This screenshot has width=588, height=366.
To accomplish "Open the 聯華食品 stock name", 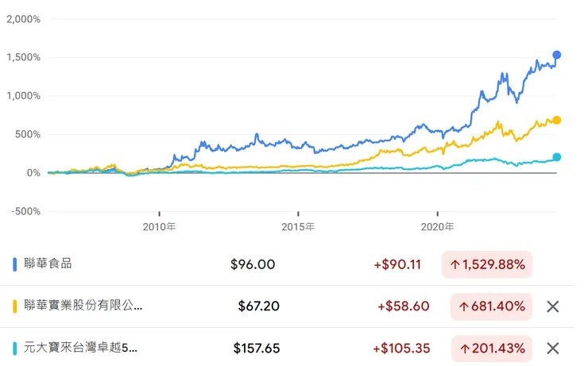I will [x=49, y=264].
